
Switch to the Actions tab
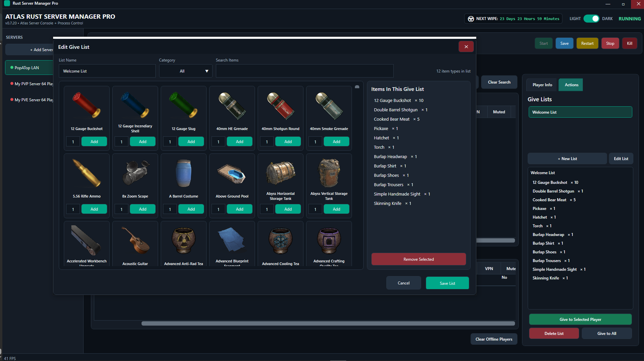[x=571, y=85]
